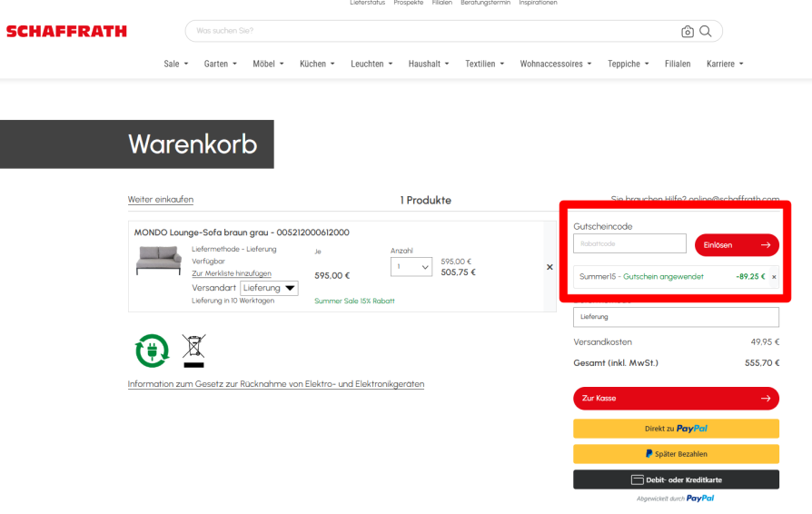
Task: Click Zur Merkliste hinzufügen link
Action: click(232, 273)
